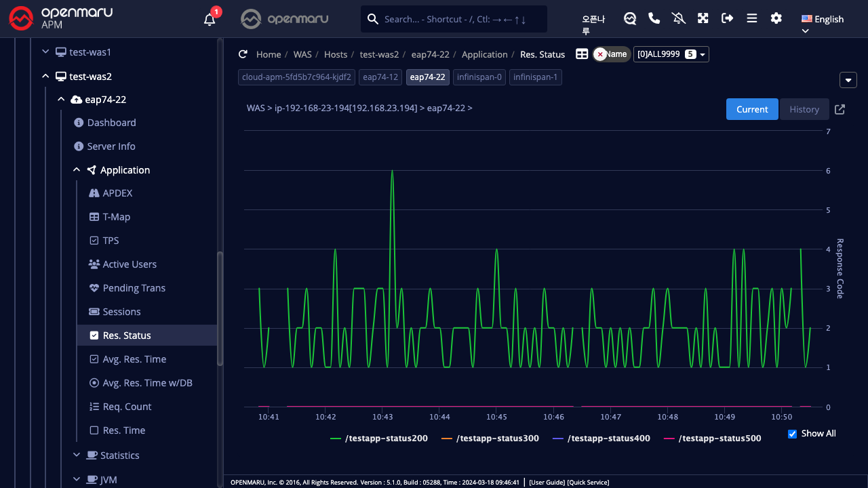Click the fullscreen expand icon
868x488 pixels.
coord(703,18)
